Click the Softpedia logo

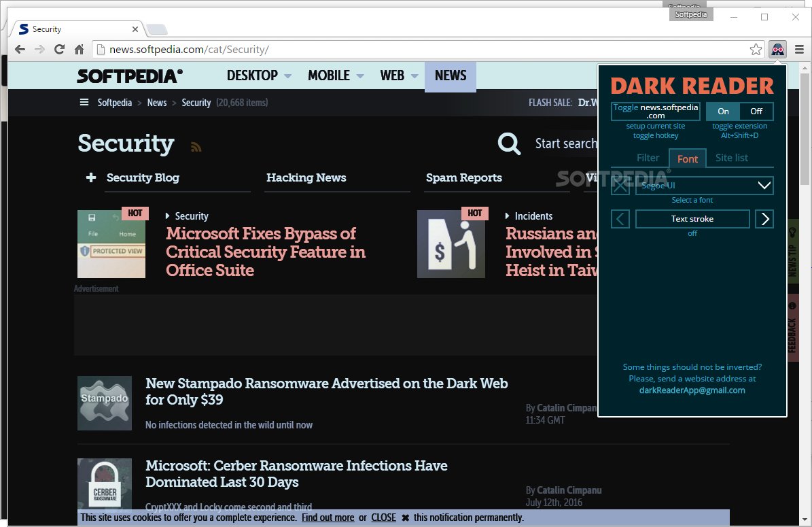click(x=130, y=75)
